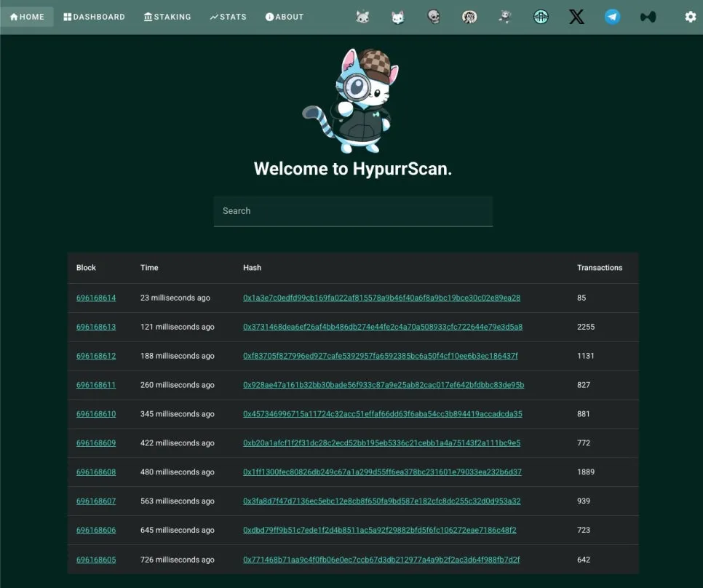Image resolution: width=703 pixels, height=588 pixels.
Task: Open the Telegram channel icon
Action: click(612, 17)
